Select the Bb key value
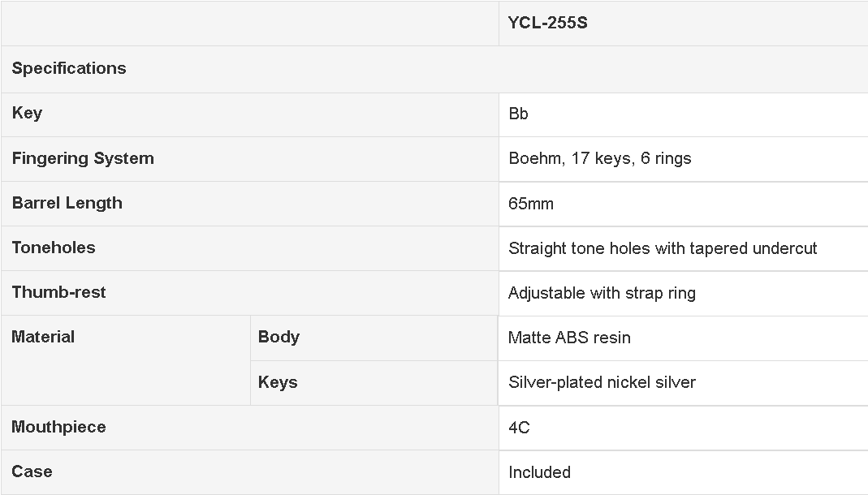Viewport: 868px width, 495px height. [518, 114]
